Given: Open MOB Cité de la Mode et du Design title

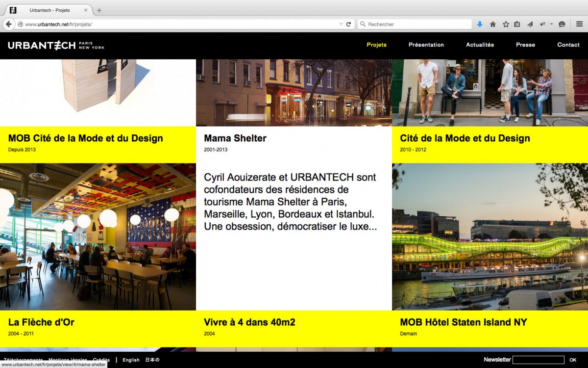Looking at the screenshot, I should (x=86, y=138).
